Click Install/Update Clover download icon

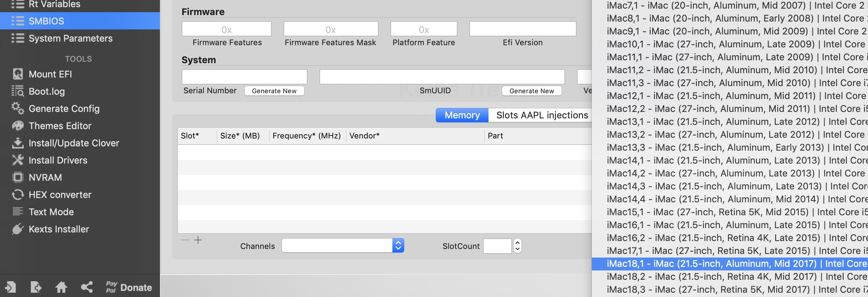click(18, 143)
